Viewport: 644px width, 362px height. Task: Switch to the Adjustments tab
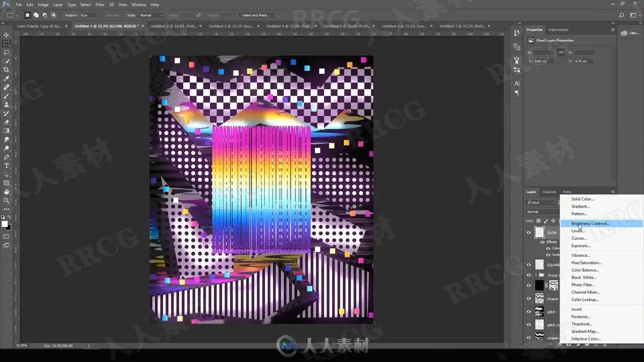[x=558, y=30]
